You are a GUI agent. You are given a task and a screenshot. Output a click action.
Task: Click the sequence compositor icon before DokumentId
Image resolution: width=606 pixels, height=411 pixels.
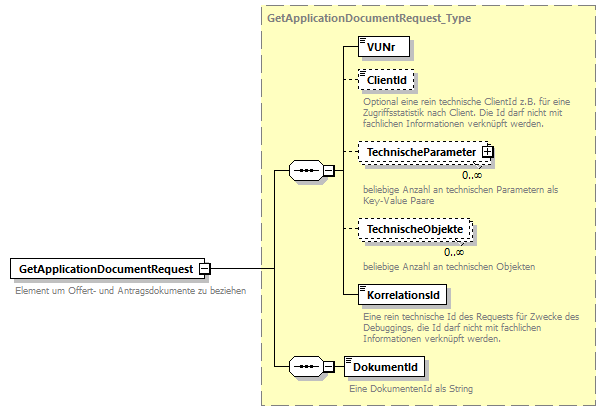(x=305, y=366)
